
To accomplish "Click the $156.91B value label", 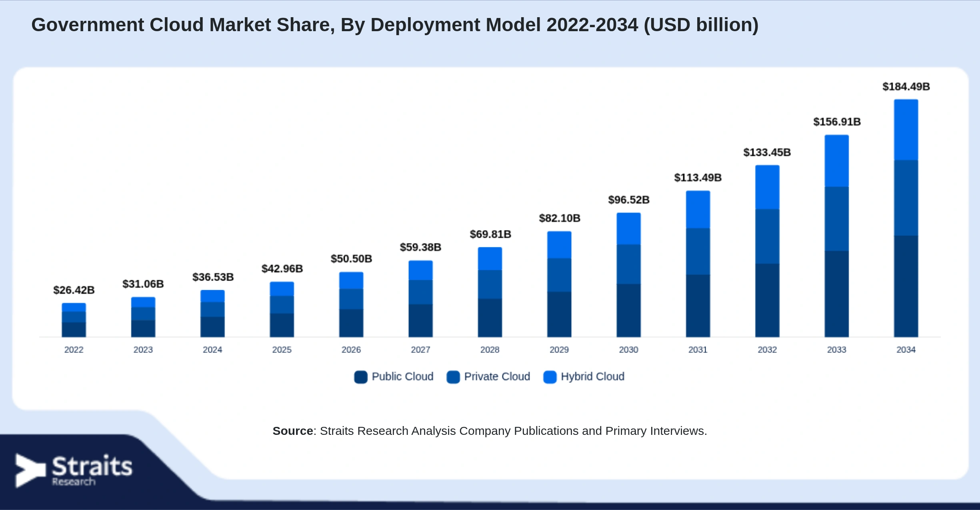I will coord(837,122).
